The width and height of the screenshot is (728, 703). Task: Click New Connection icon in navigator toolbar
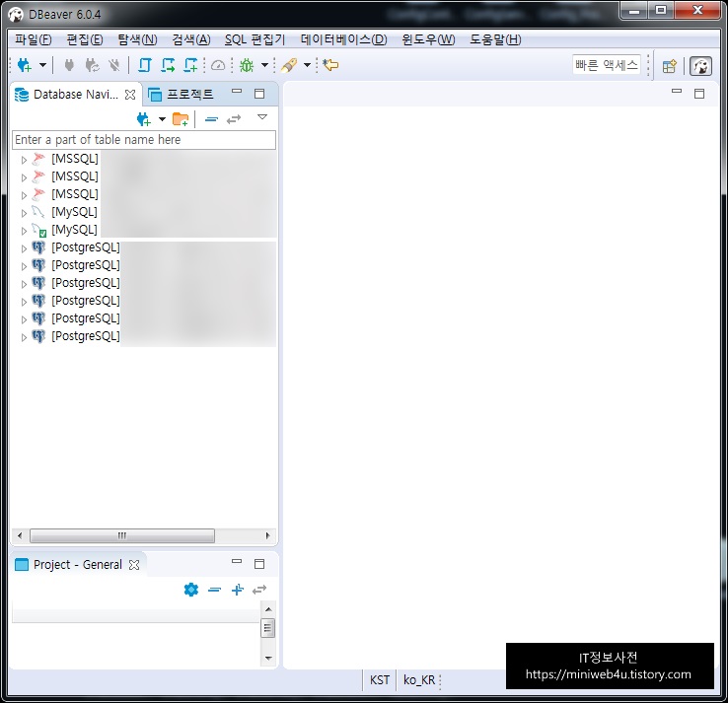[143, 119]
